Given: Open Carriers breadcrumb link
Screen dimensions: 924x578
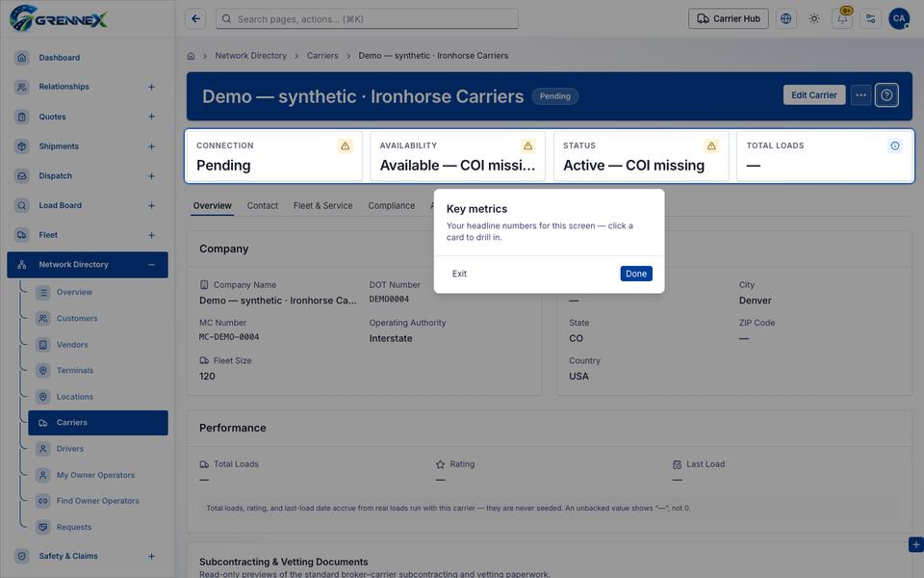Looking at the screenshot, I should tap(322, 56).
